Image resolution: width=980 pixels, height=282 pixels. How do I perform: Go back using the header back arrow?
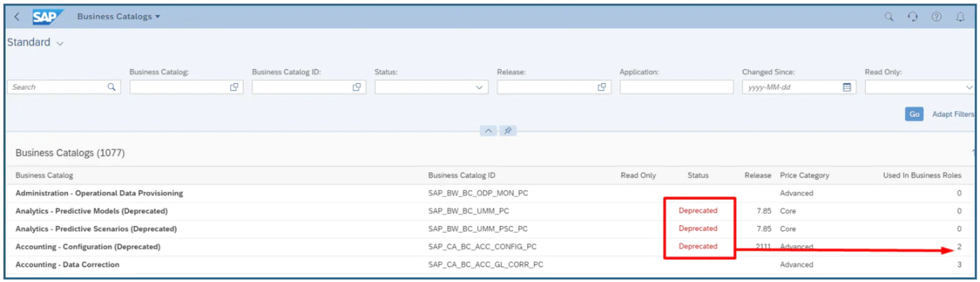[17, 17]
